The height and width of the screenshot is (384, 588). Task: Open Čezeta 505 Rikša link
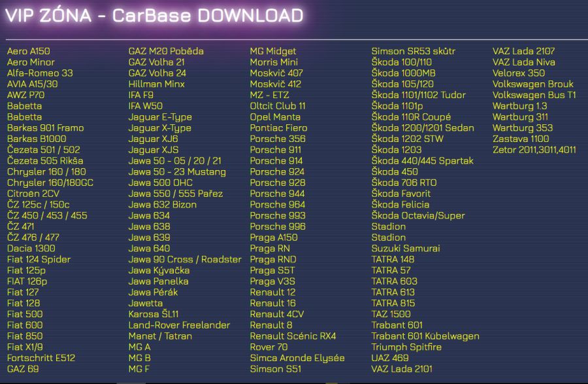[x=45, y=161]
